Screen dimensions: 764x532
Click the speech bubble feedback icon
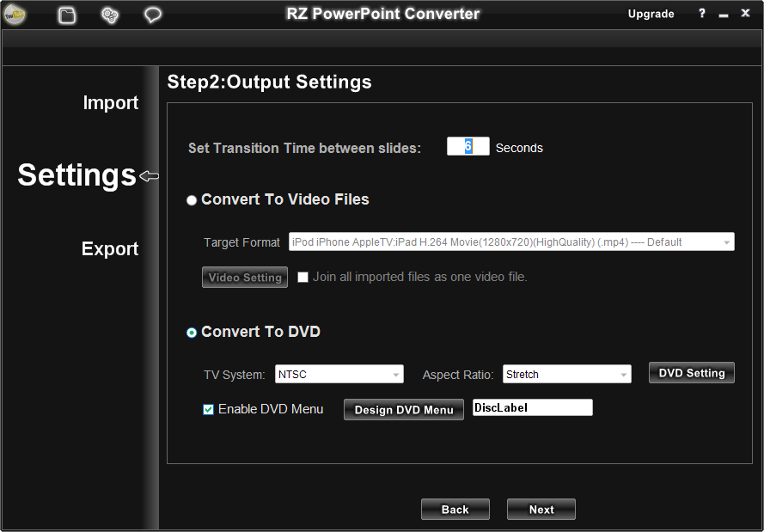pyautogui.click(x=153, y=15)
